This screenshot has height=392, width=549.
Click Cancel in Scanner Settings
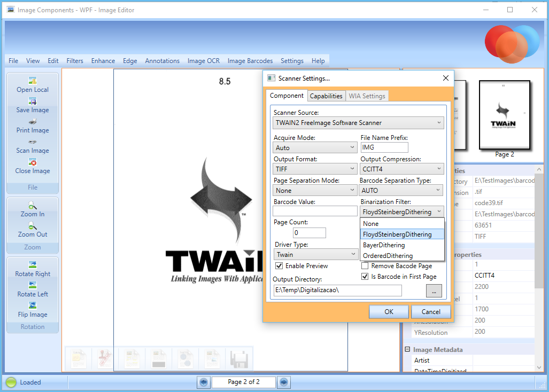tap(431, 311)
